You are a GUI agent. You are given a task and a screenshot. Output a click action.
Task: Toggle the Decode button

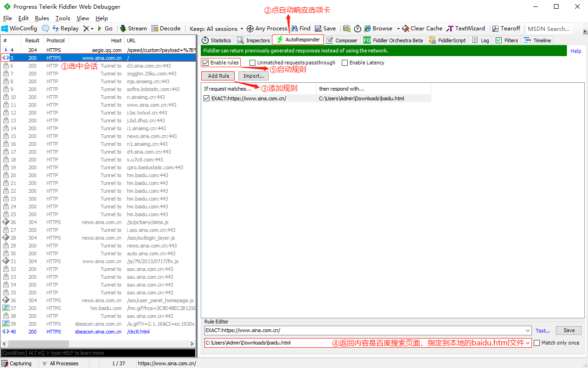click(x=166, y=29)
